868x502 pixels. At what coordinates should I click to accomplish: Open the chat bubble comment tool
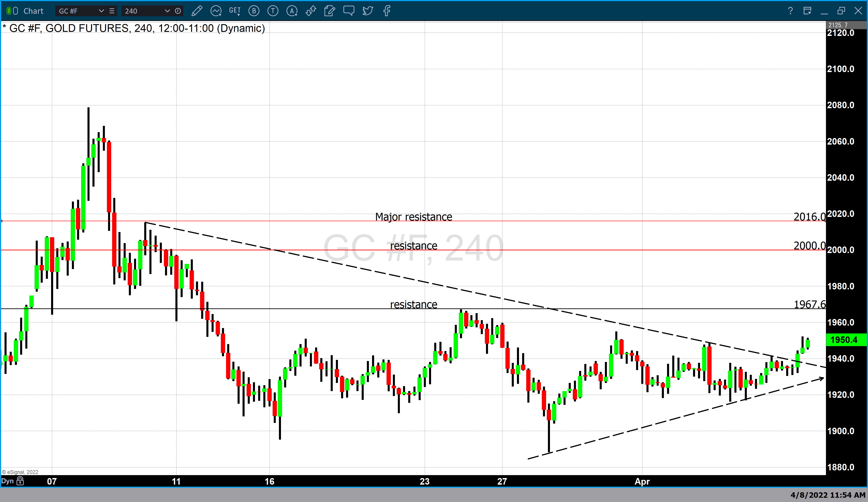pyautogui.click(x=349, y=11)
